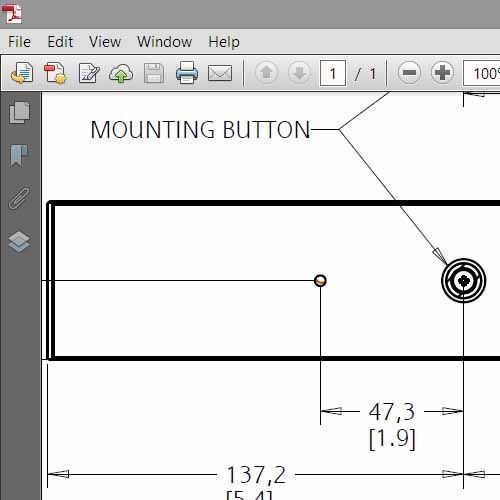Click the page number input field
The width and height of the screenshot is (500, 500).
[333, 73]
